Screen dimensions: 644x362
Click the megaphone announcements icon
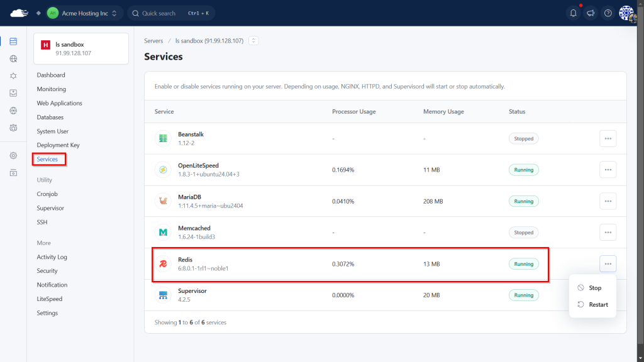click(x=590, y=13)
